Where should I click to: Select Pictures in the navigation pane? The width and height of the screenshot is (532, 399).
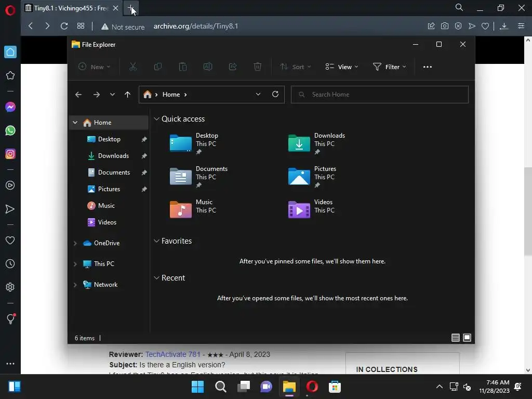109,189
